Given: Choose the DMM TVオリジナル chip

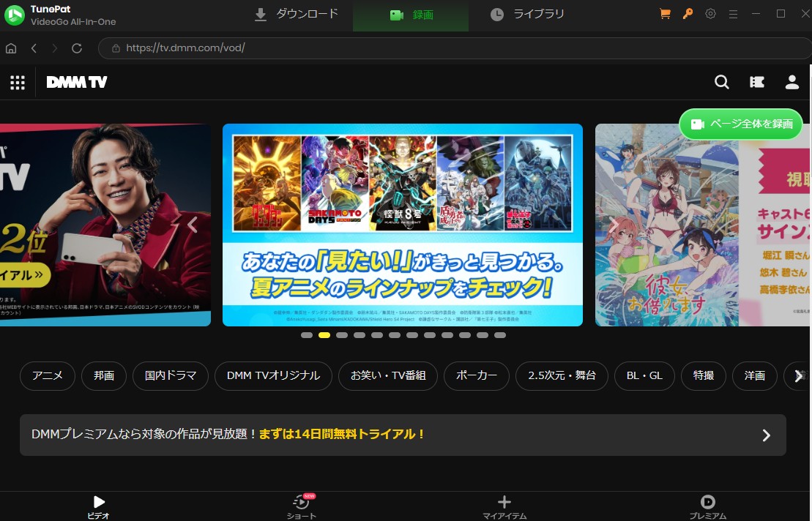Looking at the screenshot, I should [x=273, y=375].
